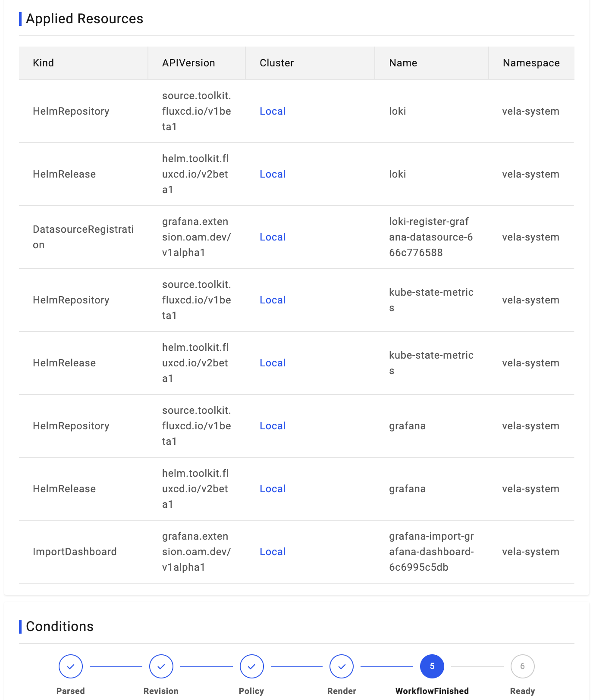Image resolution: width=615 pixels, height=700 pixels.
Task: Open the Local cluster link for HelmRelease grafana
Action: 272,488
